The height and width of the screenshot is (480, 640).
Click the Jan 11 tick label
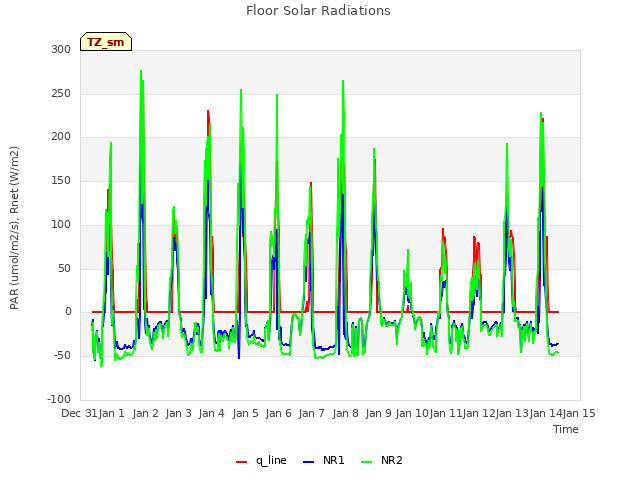click(445, 413)
